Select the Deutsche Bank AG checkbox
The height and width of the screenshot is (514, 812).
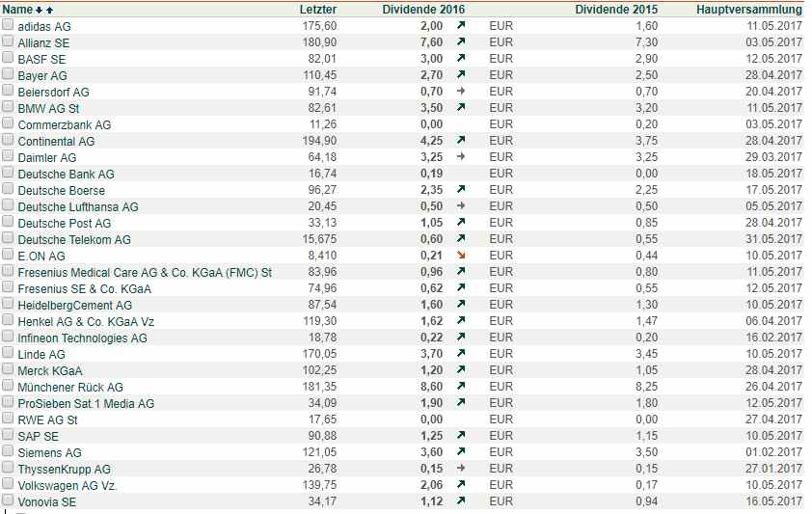[8, 173]
